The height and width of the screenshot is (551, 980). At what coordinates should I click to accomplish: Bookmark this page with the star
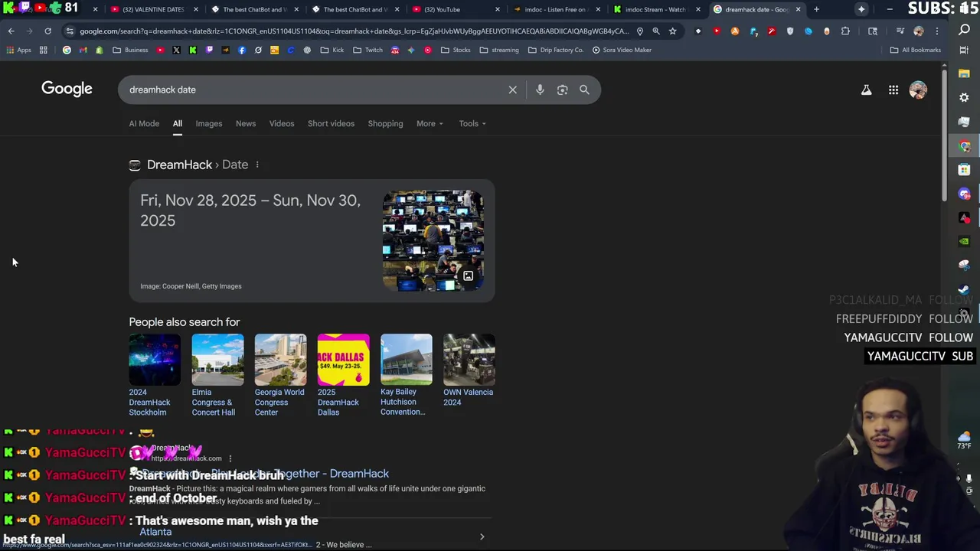click(672, 31)
